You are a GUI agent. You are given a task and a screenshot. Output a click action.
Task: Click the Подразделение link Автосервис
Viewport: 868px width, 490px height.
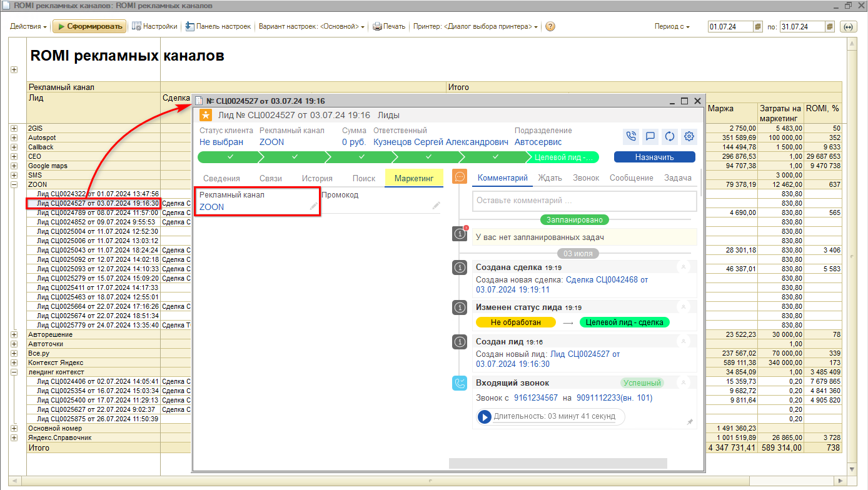pyautogui.click(x=538, y=142)
